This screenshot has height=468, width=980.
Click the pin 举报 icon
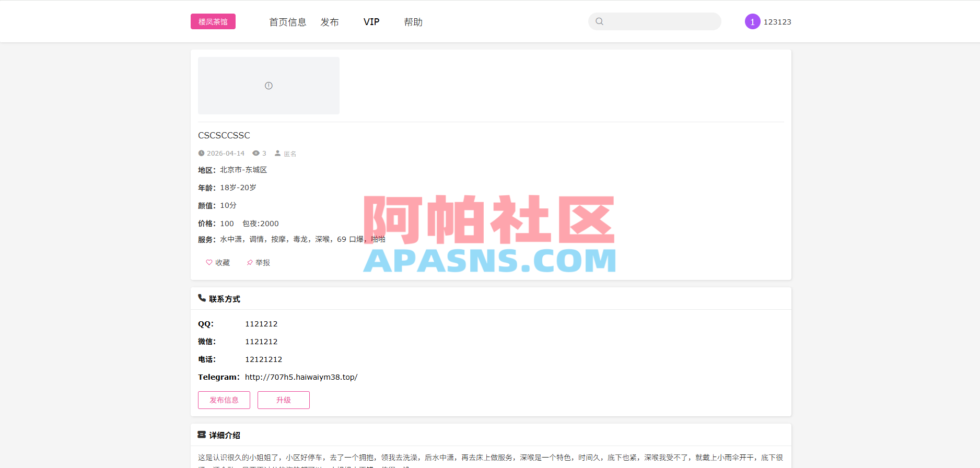tap(250, 262)
